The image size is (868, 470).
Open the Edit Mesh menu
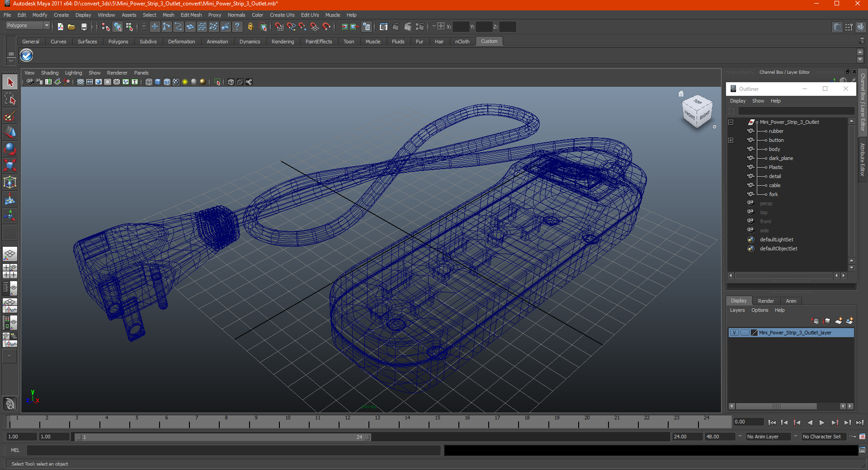coord(191,15)
